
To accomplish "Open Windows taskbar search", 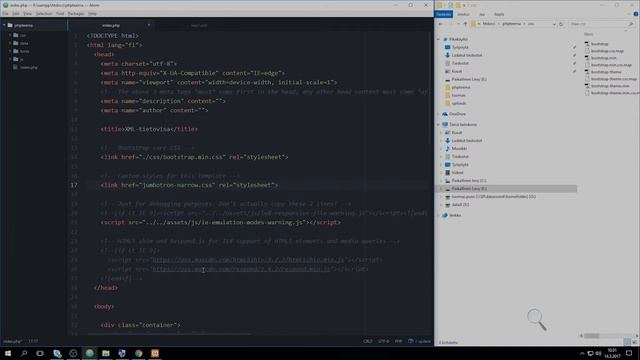I will (x=24, y=353).
